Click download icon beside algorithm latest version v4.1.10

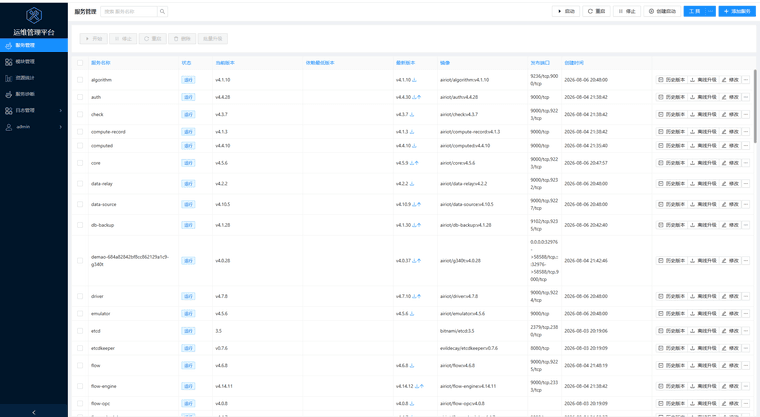point(414,80)
